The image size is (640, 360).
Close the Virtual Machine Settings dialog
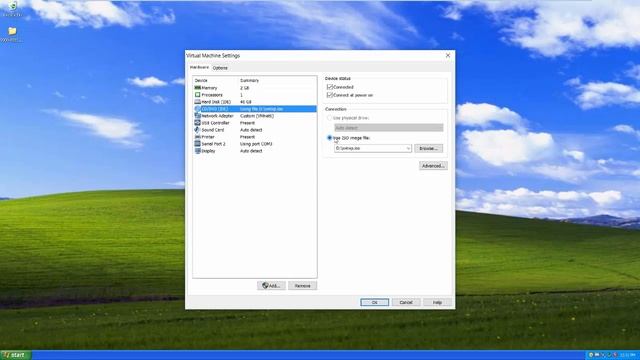[x=448, y=55]
